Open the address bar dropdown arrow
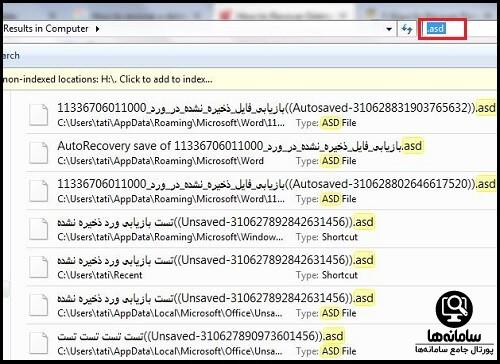The height and width of the screenshot is (364, 500). [389, 29]
